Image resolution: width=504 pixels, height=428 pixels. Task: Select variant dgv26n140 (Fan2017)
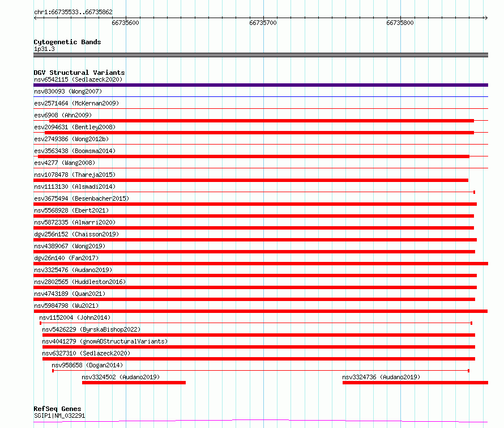click(66, 258)
